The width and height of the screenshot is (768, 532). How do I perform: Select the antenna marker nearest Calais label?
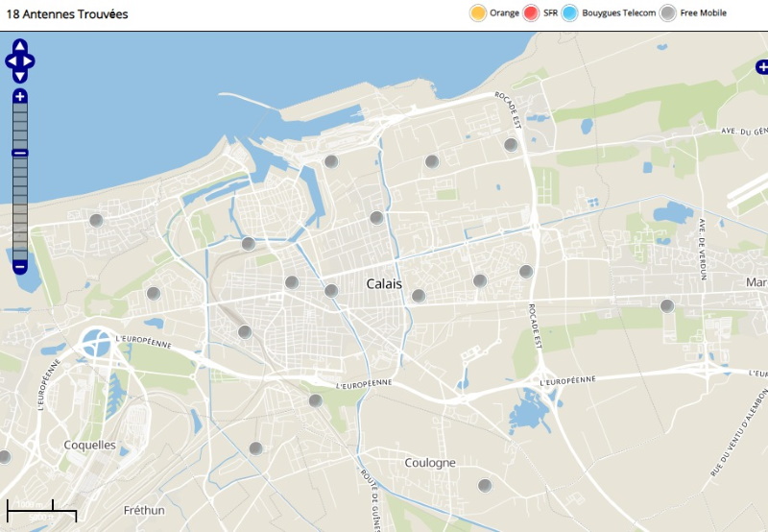(x=419, y=296)
